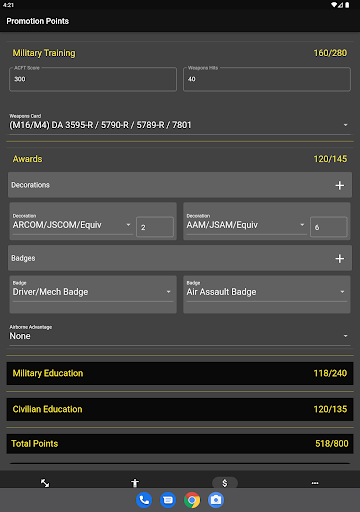
Task: Add a new badge with plus icon
Action: tap(339, 258)
